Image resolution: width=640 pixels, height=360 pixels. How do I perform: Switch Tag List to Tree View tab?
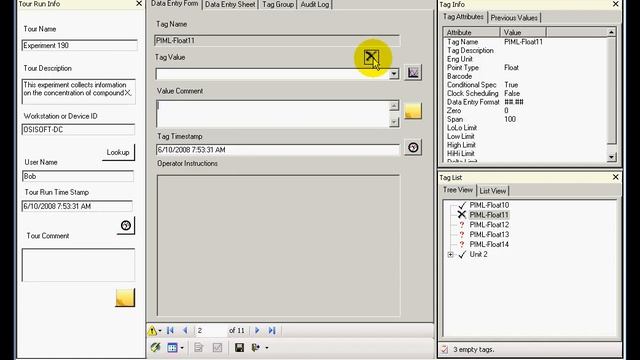coord(458,190)
